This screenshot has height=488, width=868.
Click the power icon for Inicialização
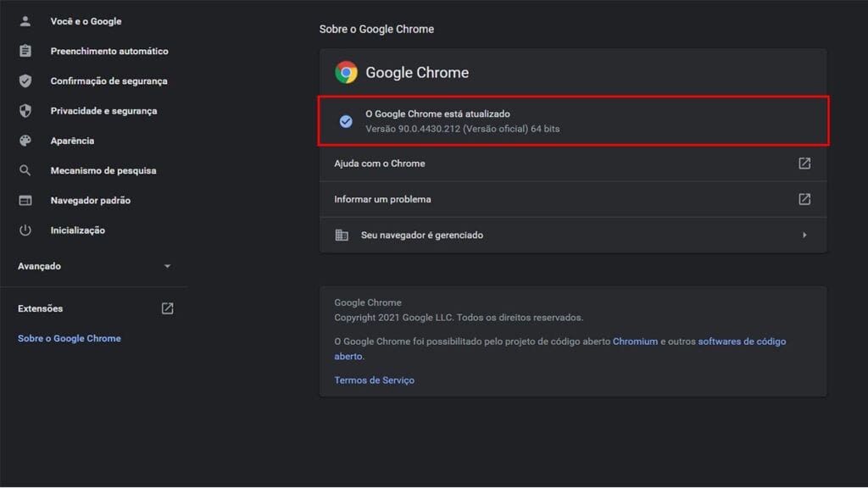point(25,230)
